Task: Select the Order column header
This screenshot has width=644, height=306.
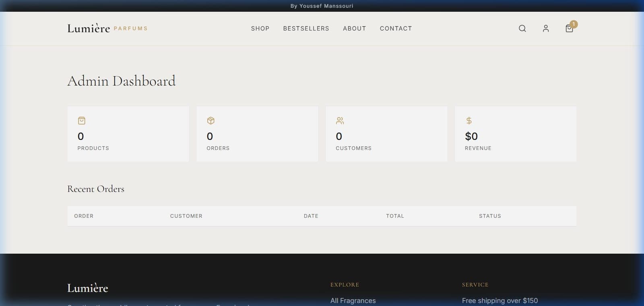Action: tap(84, 216)
